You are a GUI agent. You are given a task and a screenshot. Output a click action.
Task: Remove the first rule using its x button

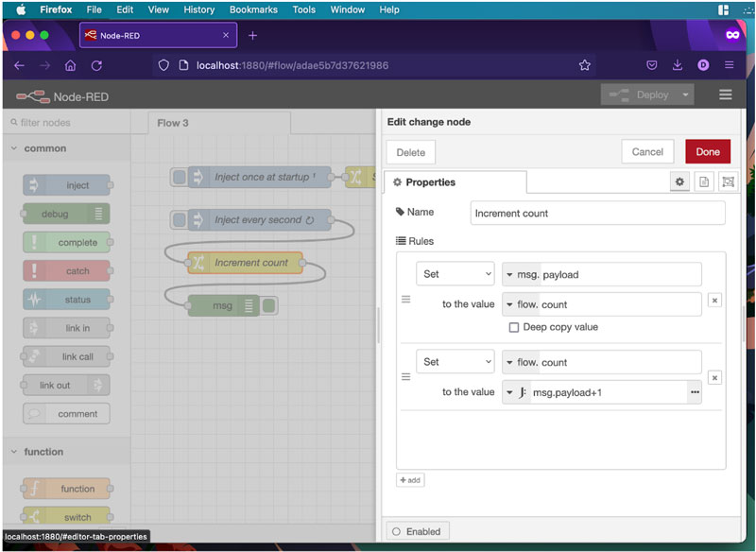[x=714, y=300]
